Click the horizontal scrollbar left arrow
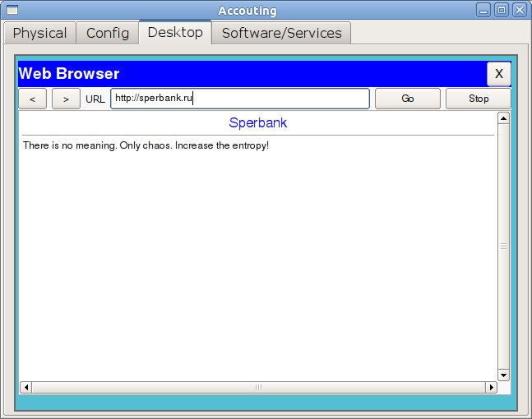Viewport: 532px width, 419px height. pos(25,387)
